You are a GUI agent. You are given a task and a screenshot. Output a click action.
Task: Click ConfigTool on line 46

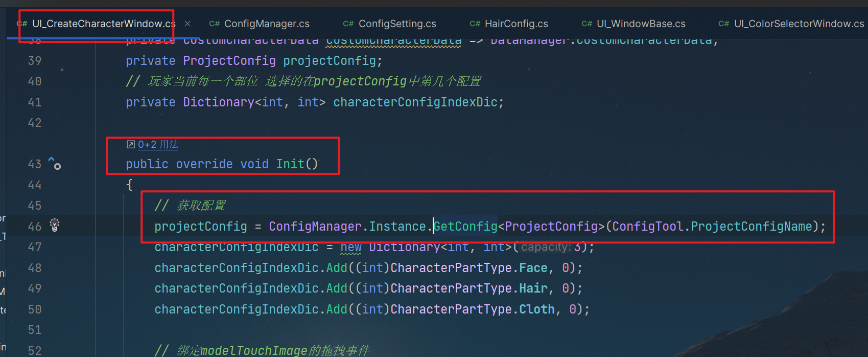[648, 226]
